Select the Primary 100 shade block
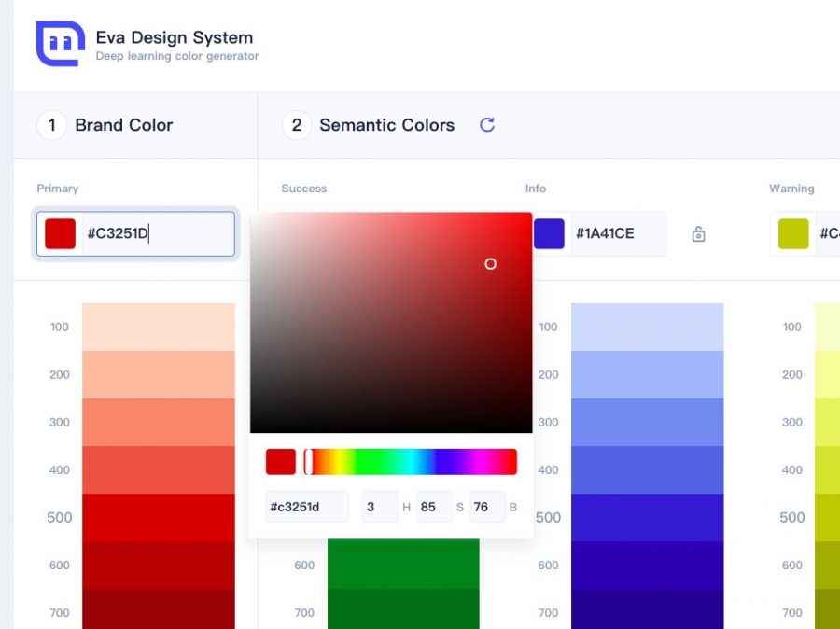 (x=159, y=328)
